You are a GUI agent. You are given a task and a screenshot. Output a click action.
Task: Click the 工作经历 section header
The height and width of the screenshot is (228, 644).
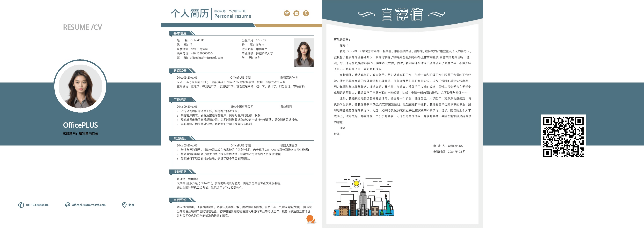coord(180,99)
